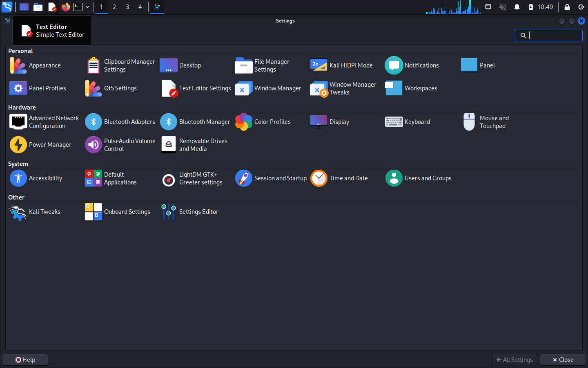Click the CPU graph monitor in panel
The width and height of the screenshot is (588, 368).
(x=453, y=7)
